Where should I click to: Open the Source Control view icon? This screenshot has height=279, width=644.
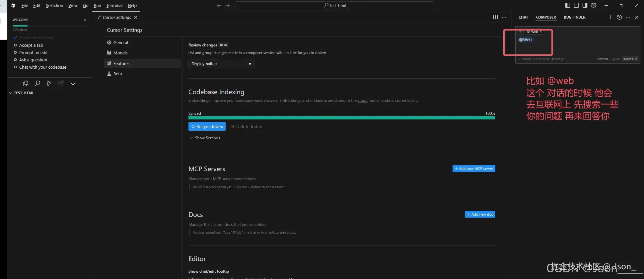(49, 84)
